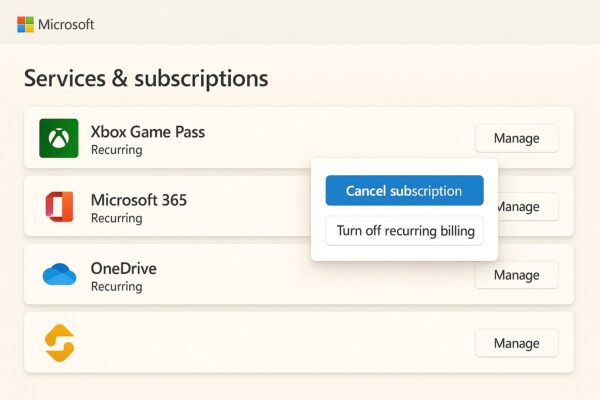Manage the OneDrive subscription
The image size is (600, 400).
(517, 275)
